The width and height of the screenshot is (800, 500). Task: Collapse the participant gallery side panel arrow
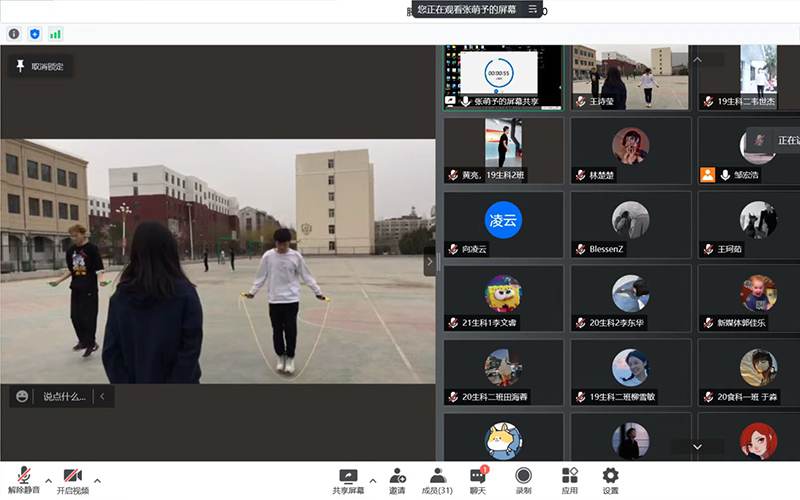pyautogui.click(x=430, y=261)
